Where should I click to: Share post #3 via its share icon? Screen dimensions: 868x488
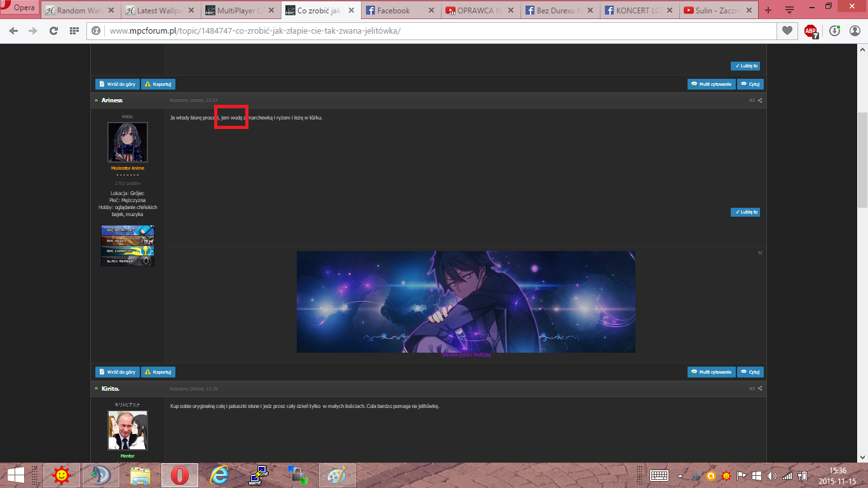[x=760, y=388]
